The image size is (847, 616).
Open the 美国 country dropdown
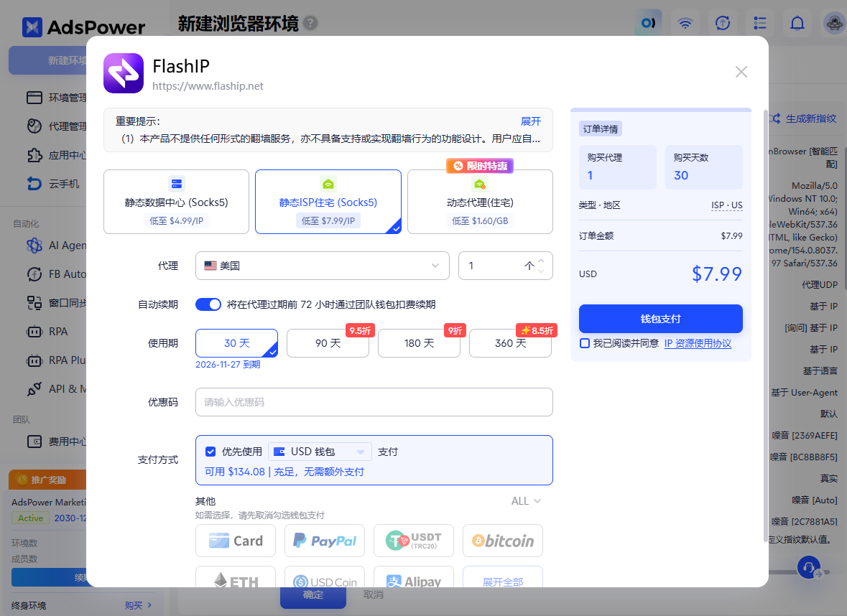[323, 266]
